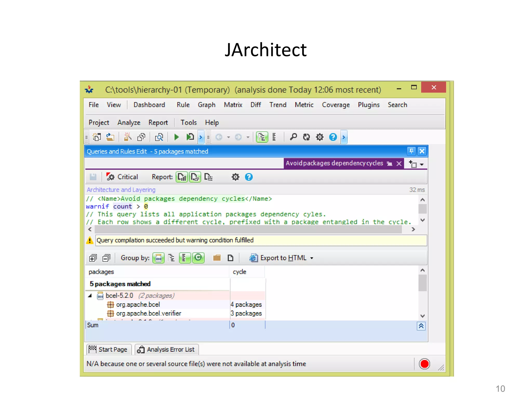532x399 pixels.
Task: Click the brown folder icon in results toolbar
Action: pyautogui.click(x=217, y=258)
